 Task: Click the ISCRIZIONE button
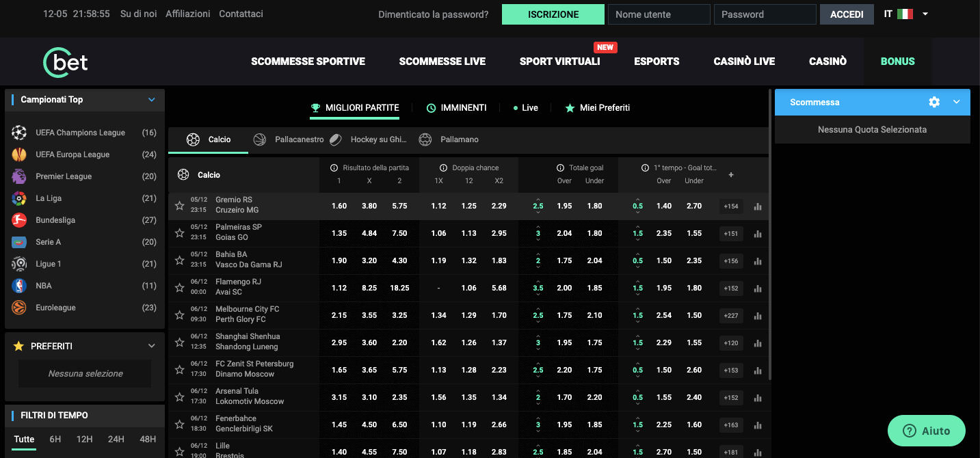click(x=553, y=14)
